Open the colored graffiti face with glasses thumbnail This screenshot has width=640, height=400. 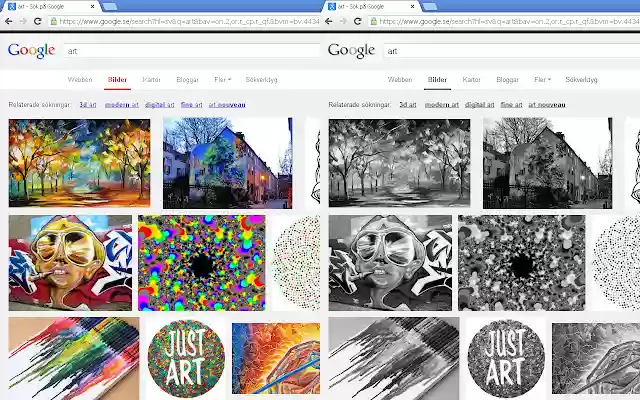[x=70, y=263]
